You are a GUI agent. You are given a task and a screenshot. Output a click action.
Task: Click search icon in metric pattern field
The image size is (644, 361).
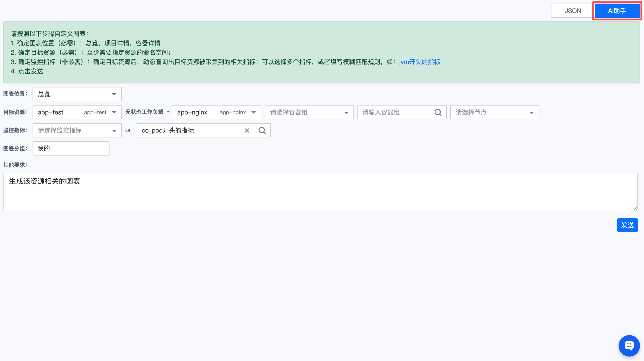tap(262, 130)
